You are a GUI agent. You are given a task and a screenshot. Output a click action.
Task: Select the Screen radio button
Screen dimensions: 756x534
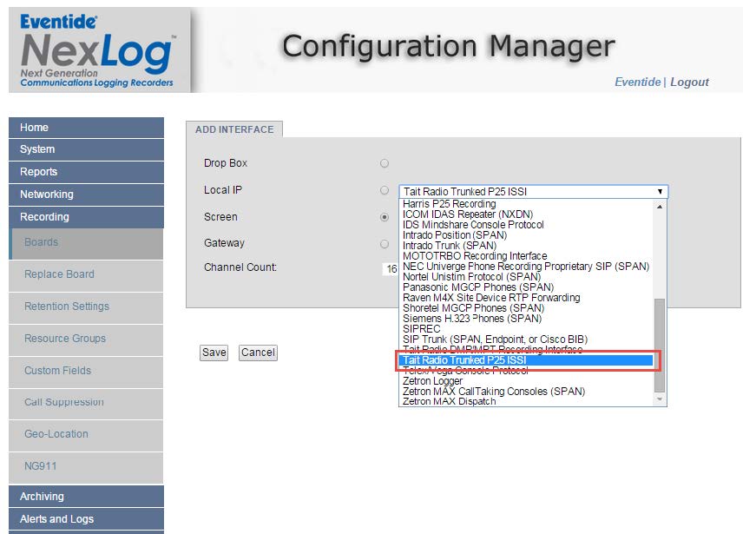pos(385,217)
